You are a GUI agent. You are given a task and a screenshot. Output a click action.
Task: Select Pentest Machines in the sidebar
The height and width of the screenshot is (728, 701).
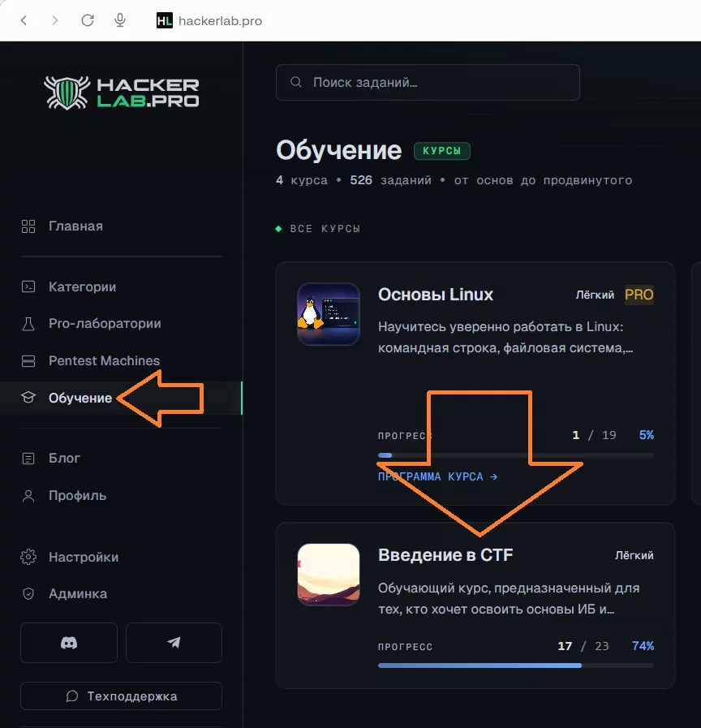104,360
